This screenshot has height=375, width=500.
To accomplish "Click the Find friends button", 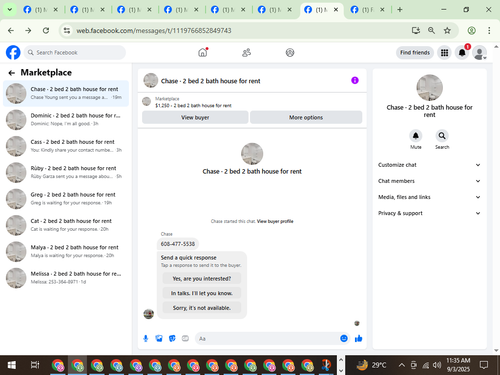I will point(415,53).
